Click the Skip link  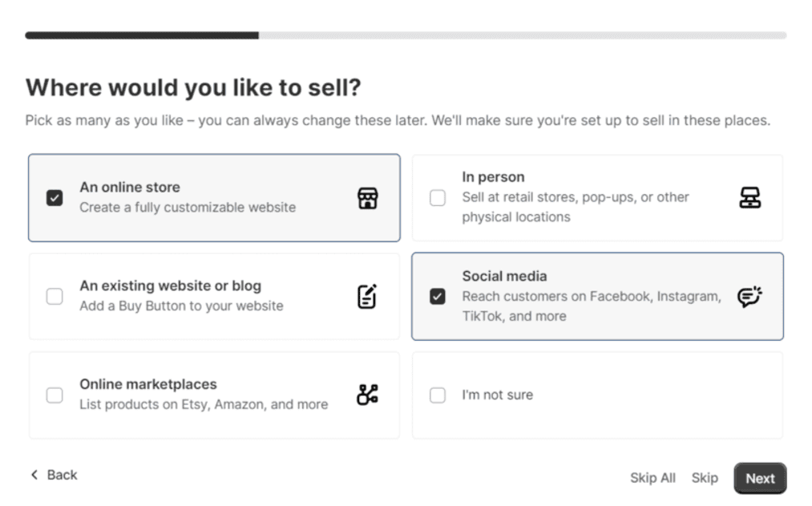[705, 478]
